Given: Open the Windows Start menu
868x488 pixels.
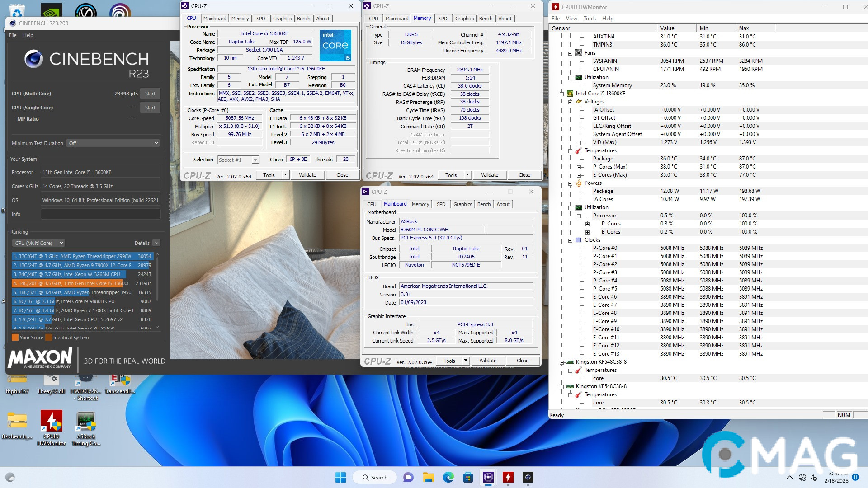Looking at the screenshot, I should coord(340,477).
